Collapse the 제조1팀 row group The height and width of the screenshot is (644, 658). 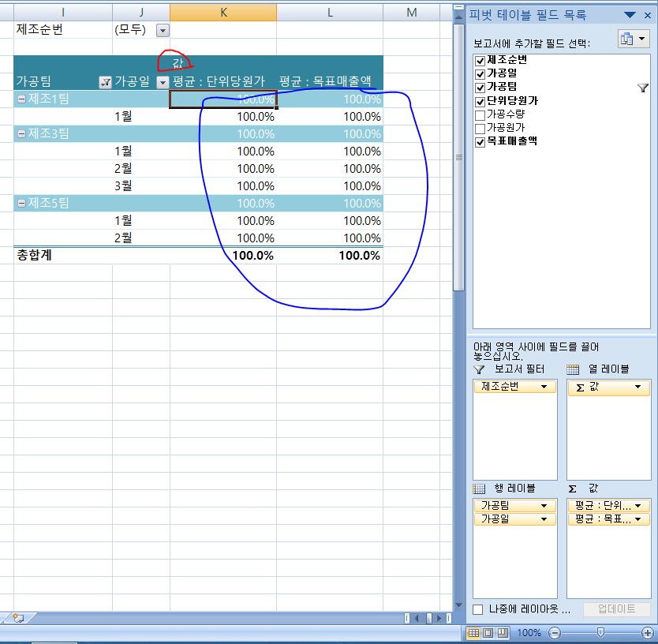(21, 99)
